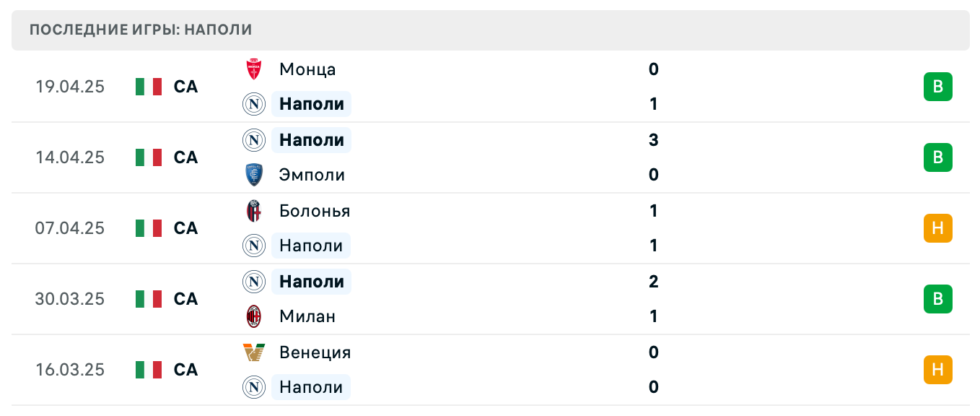Click the CA league label for 30.03.25
The image size is (980, 416).
[x=185, y=299]
